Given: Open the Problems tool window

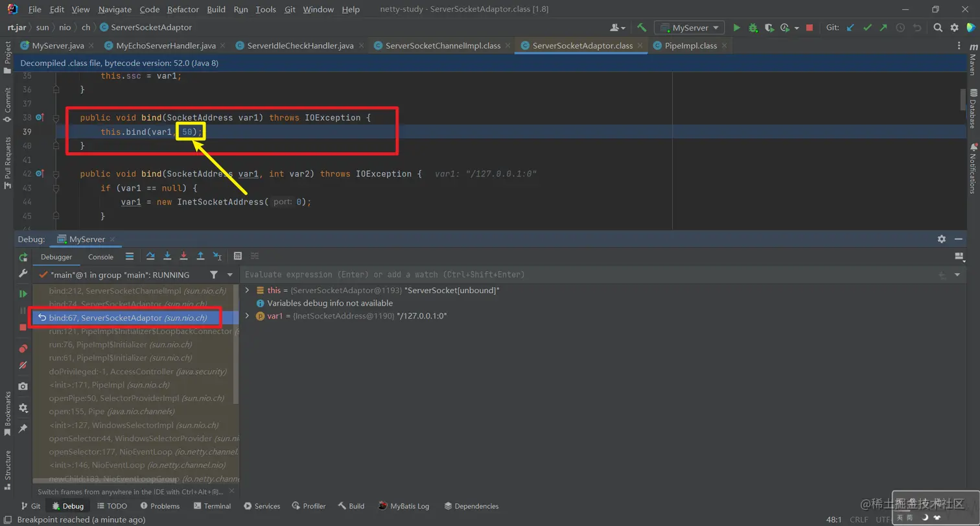Looking at the screenshot, I should click(x=159, y=506).
